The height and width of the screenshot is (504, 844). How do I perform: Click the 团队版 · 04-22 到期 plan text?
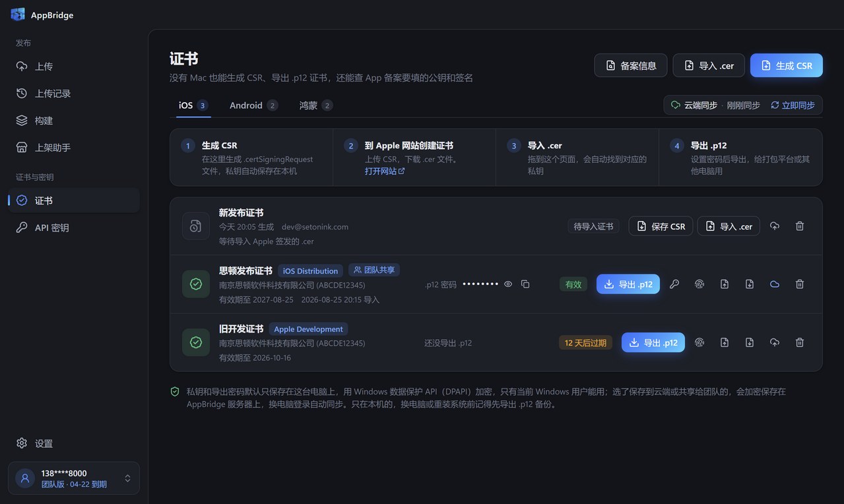click(74, 484)
